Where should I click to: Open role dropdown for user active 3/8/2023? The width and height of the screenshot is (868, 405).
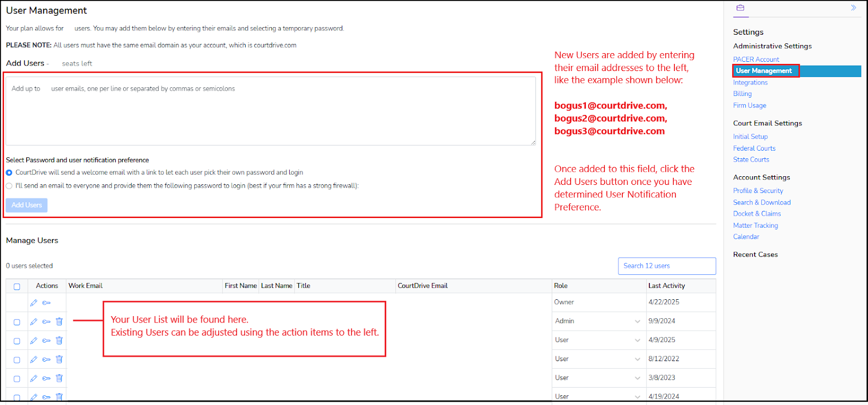coord(598,378)
